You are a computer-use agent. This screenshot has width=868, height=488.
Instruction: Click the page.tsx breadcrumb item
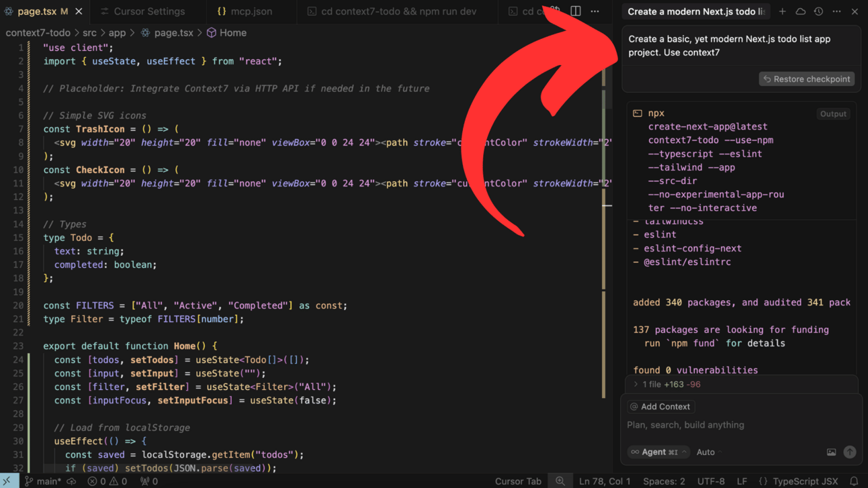167,33
